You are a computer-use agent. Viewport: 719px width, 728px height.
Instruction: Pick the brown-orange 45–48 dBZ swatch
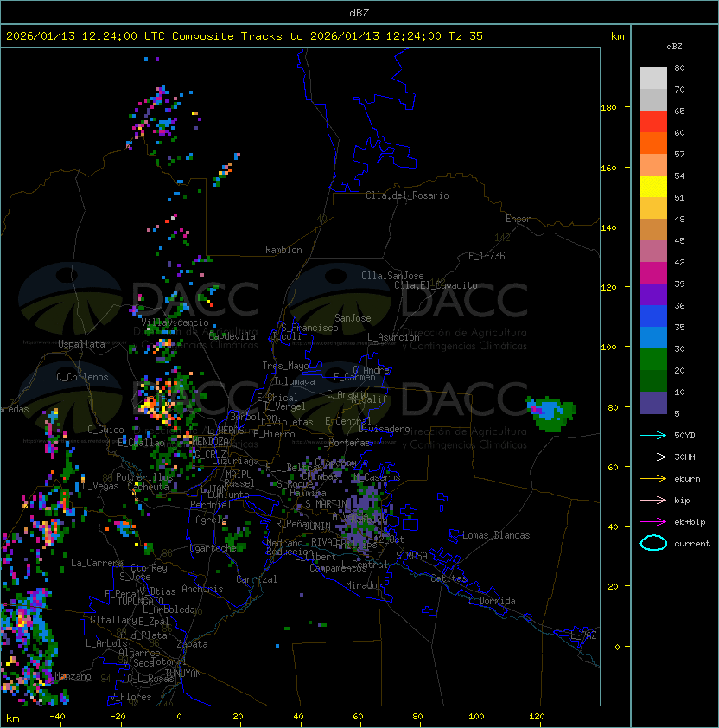pyautogui.click(x=653, y=229)
